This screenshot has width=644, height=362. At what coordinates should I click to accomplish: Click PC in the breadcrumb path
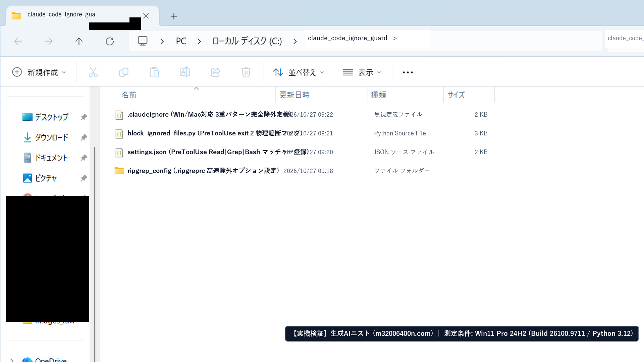181,41
